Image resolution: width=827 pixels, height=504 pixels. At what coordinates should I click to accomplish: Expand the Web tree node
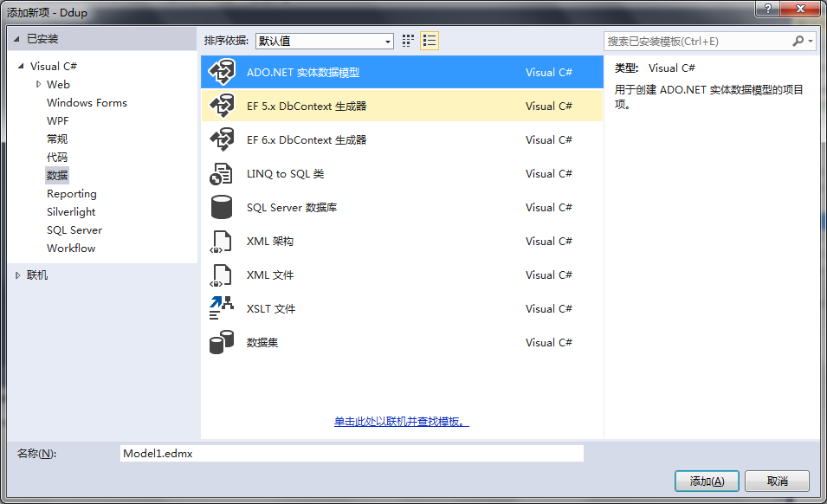click(x=38, y=84)
